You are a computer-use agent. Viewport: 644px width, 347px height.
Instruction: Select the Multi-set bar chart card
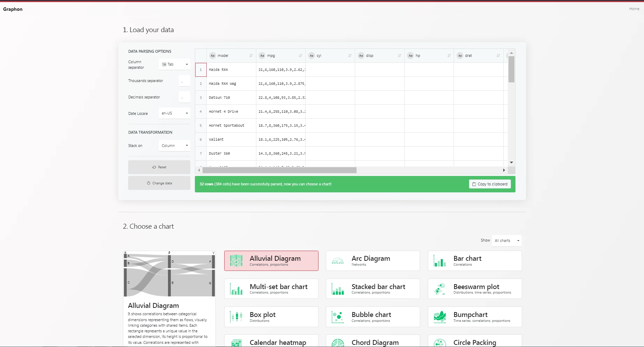pos(271,289)
